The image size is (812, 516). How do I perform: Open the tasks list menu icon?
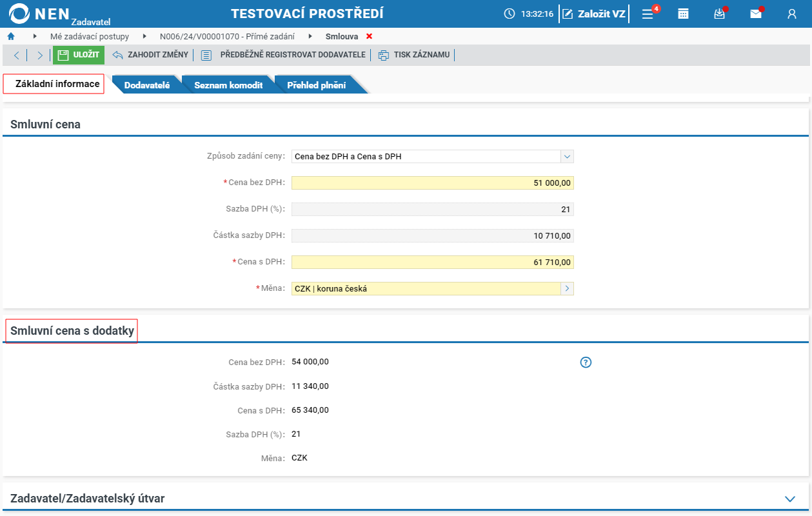[649, 14]
